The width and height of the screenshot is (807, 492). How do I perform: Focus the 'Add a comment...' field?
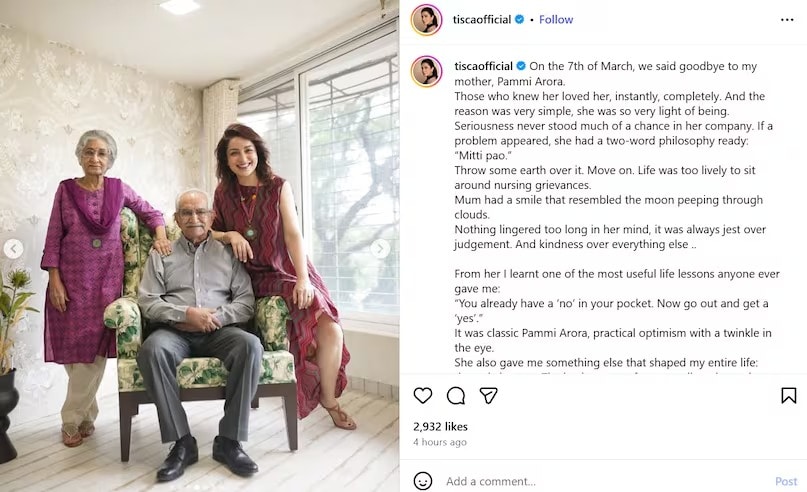point(600,481)
